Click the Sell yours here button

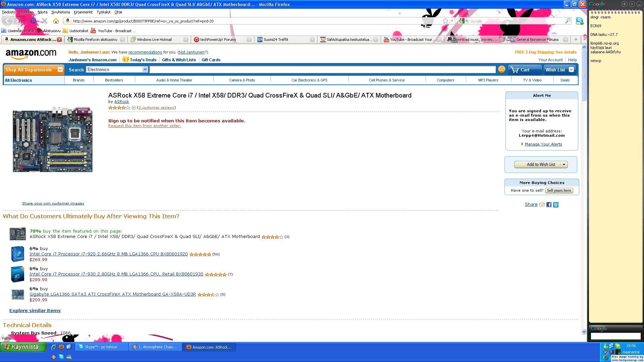tap(559, 190)
